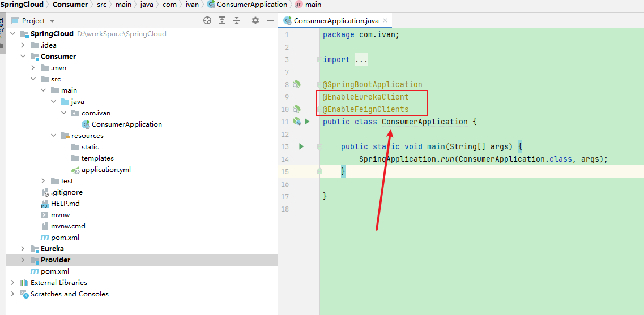Click the locate/select opened file icon
644x315 pixels.
207,20
